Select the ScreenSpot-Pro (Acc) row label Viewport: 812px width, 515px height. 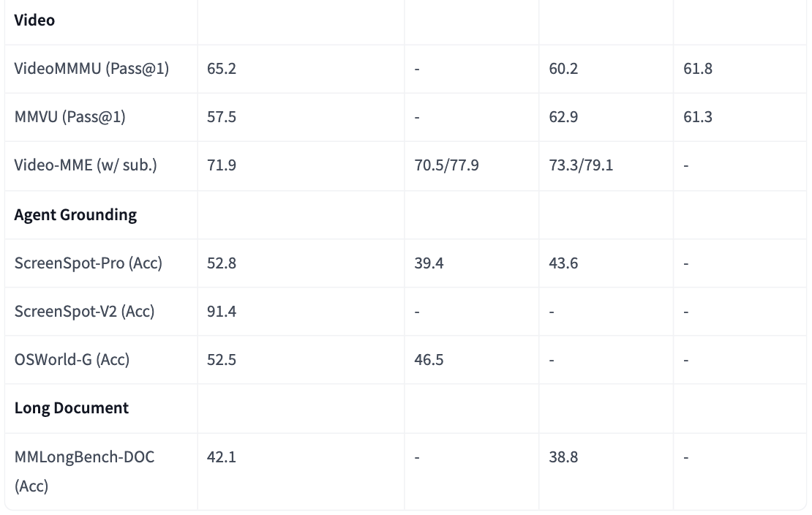click(89, 263)
